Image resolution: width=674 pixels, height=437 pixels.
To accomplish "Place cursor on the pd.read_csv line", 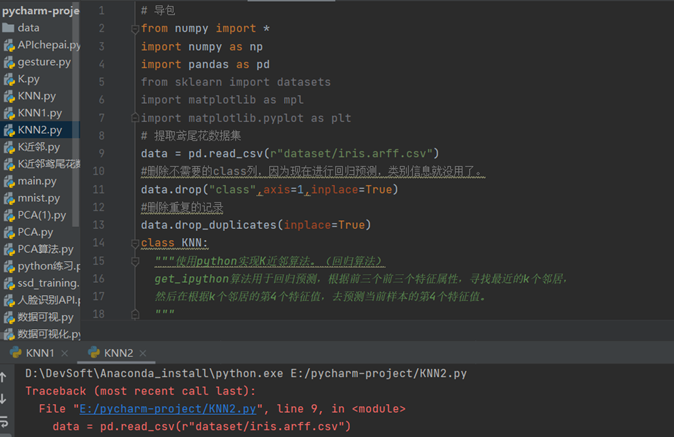I will pos(290,153).
